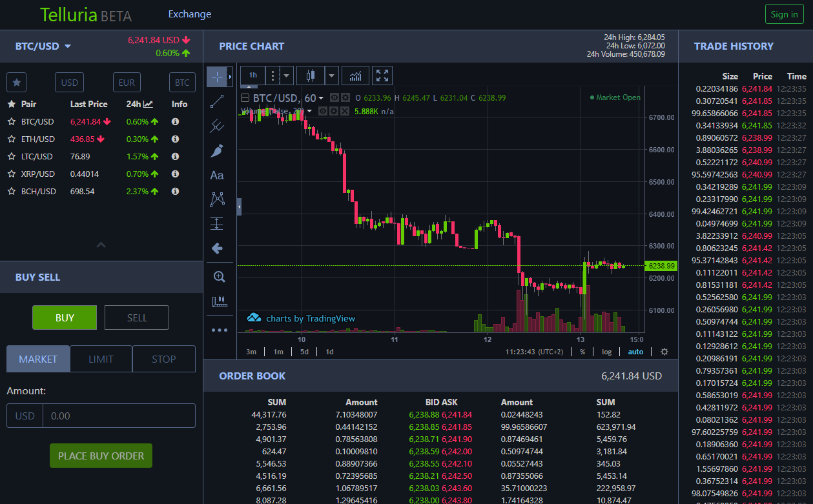Remove the Volume indicator
The image size is (813, 504).
click(x=345, y=111)
